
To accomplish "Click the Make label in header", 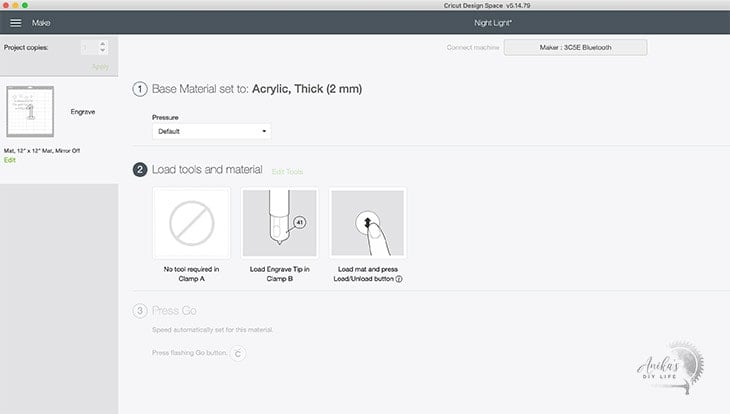I will coord(41,23).
